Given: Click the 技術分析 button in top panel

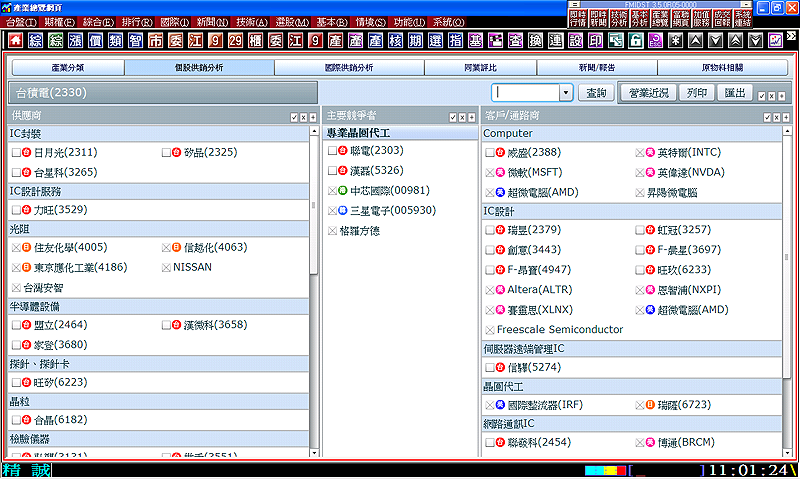Looking at the screenshot, I should pyautogui.click(x=619, y=18).
